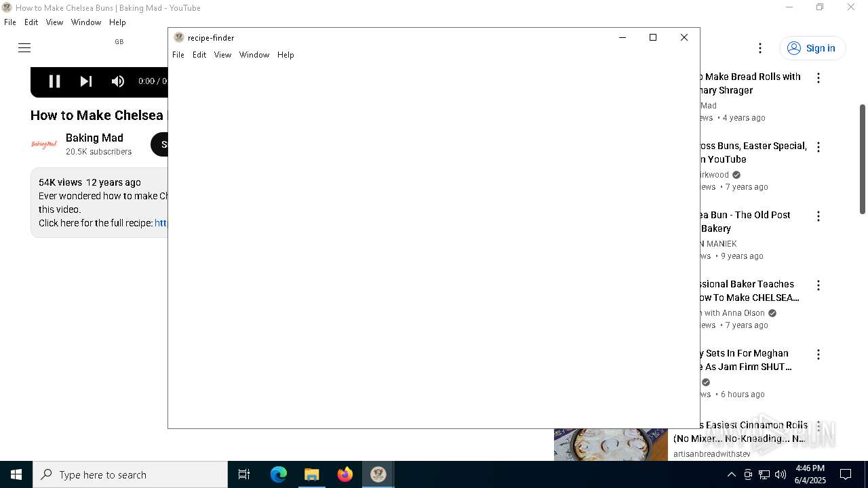Select recipe-finder app in taskbar

click(x=378, y=474)
